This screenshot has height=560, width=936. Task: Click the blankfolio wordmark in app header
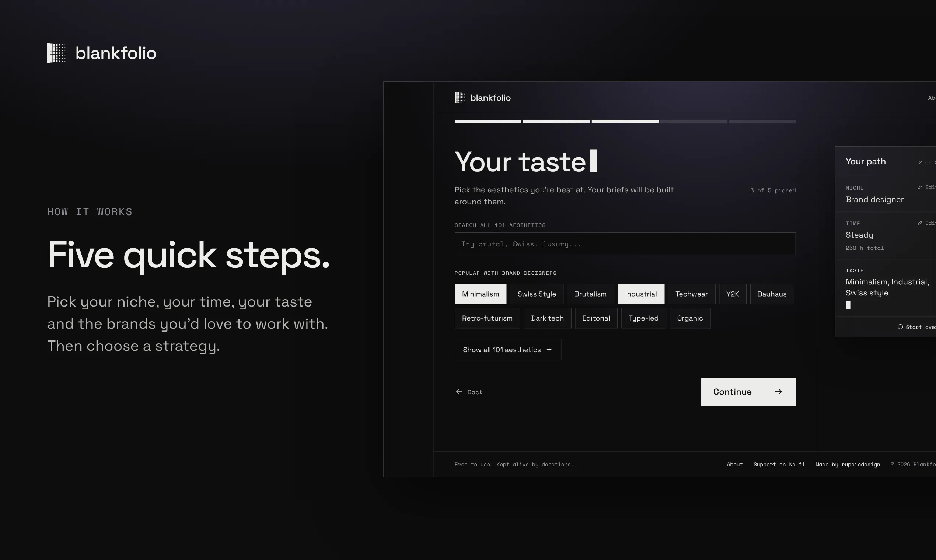click(490, 98)
